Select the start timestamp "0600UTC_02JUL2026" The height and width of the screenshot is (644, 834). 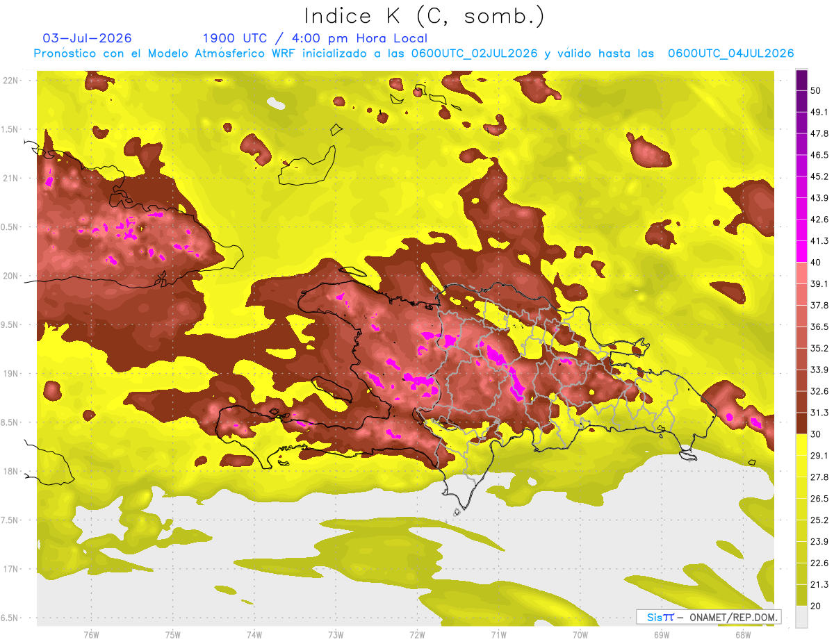point(475,53)
